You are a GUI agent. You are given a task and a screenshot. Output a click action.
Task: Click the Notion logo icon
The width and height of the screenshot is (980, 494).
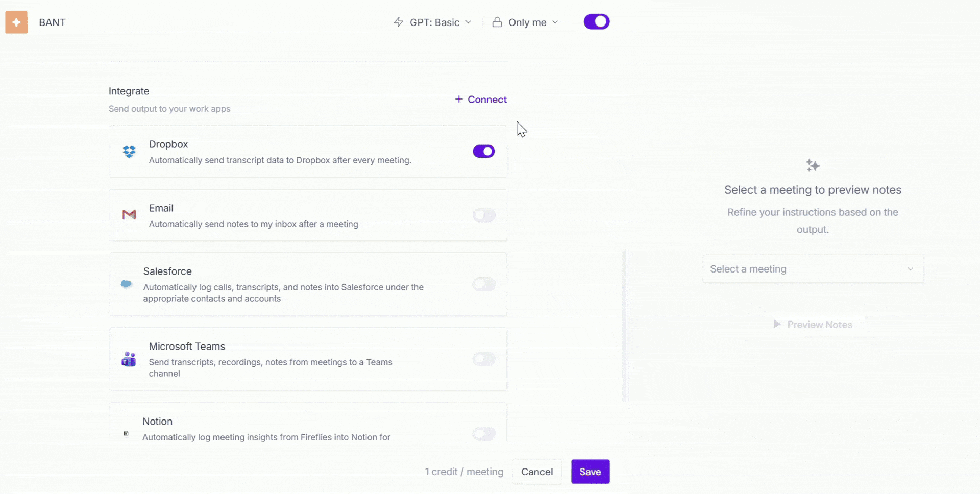[x=126, y=433]
